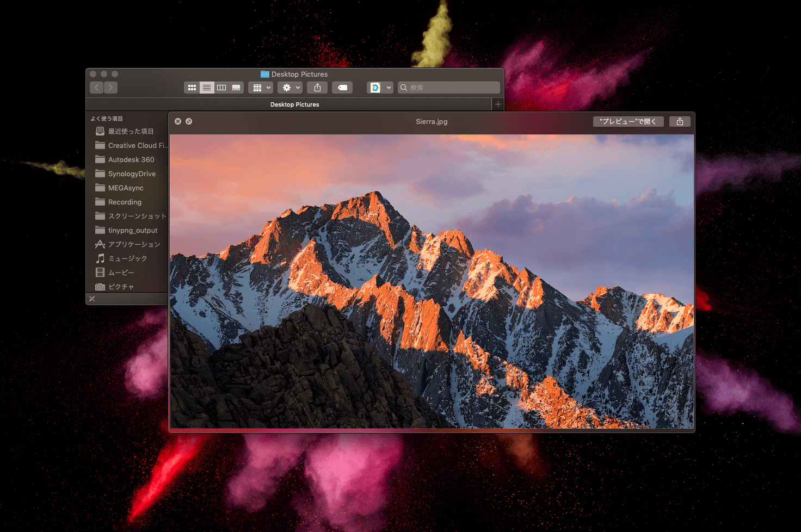
Task: Click the Desktop Pictures window title
Action: (299, 74)
